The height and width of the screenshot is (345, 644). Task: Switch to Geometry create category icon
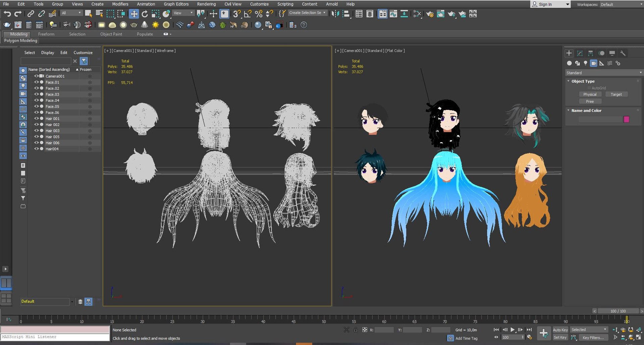click(x=569, y=63)
